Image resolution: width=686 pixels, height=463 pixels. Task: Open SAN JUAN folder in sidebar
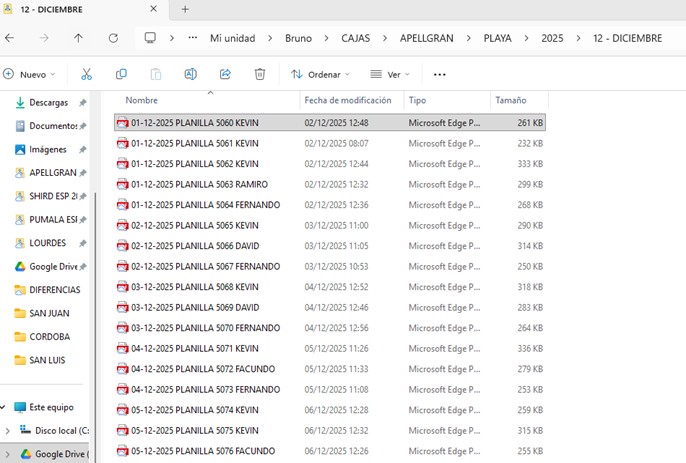[x=48, y=313]
